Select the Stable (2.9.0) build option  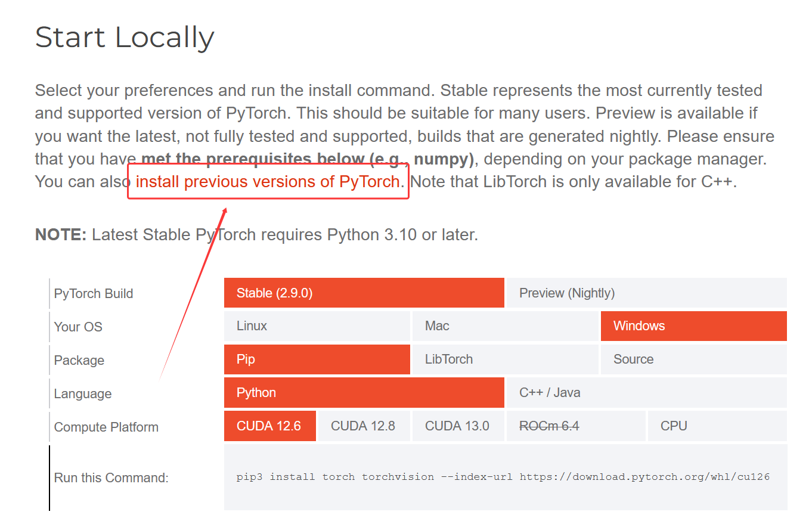pos(364,293)
